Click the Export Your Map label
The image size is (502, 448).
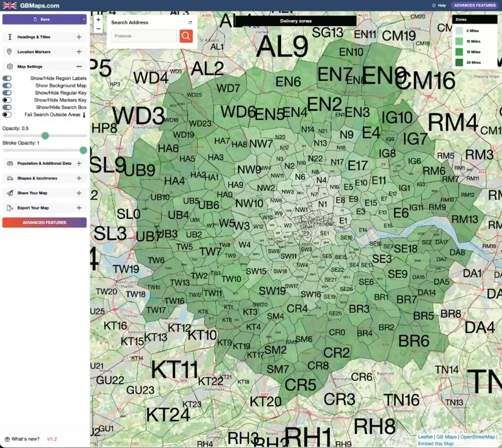coord(33,208)
